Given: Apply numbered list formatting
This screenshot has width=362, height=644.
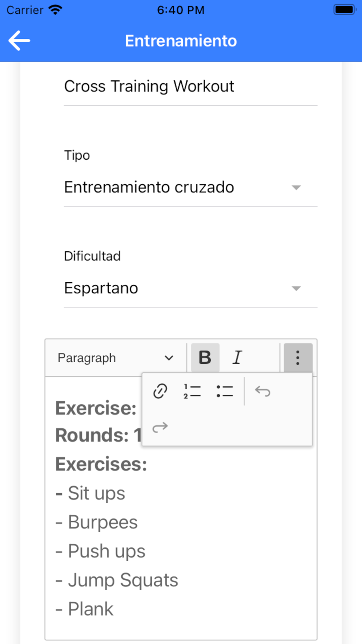Looking at the screenshot, I should pyautogui.click(x=192, y=391).
